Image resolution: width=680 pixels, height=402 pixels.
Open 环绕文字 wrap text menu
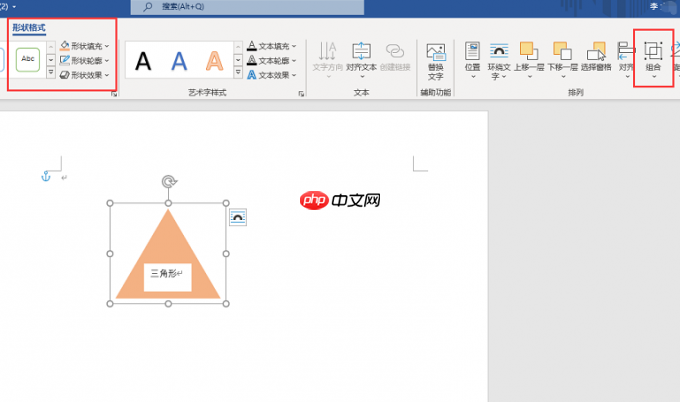coord(499,61)
